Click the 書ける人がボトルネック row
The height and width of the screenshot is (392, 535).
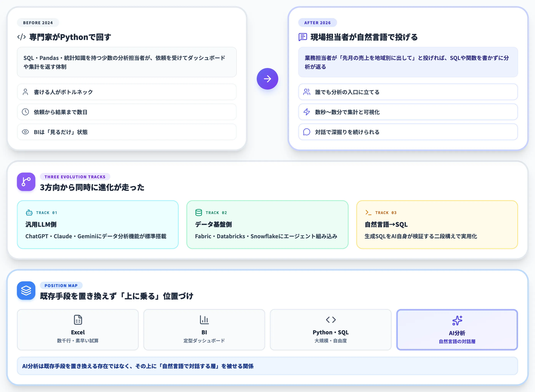[127, 92]
